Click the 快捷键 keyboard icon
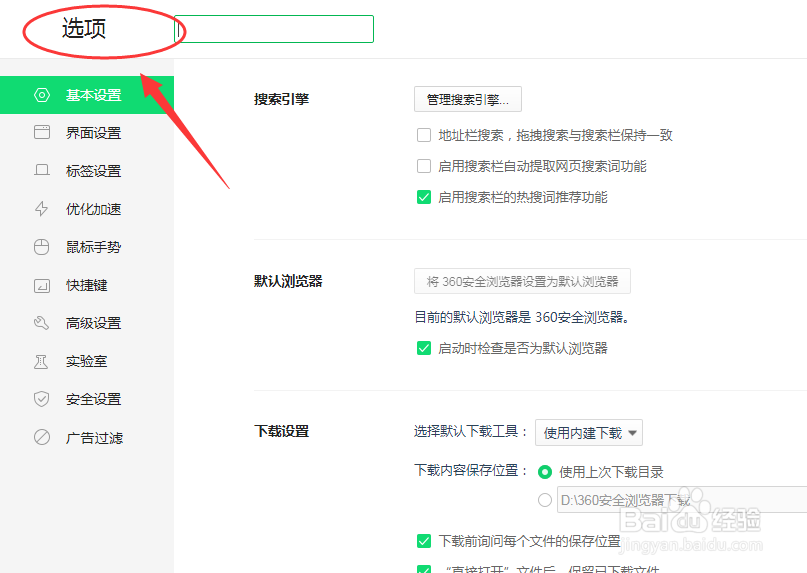 coord(42,285)
